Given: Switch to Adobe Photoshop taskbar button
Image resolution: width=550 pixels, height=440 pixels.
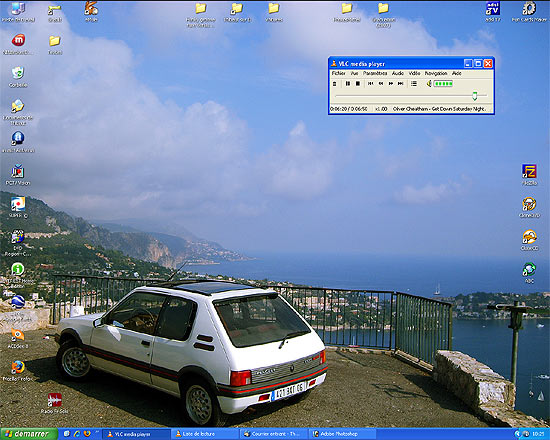Looking at the screenshot, I should pyautogui.click(x=343, y=434).
